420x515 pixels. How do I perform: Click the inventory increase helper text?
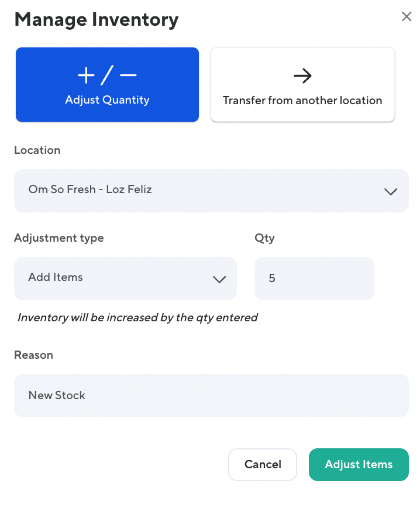137,318
